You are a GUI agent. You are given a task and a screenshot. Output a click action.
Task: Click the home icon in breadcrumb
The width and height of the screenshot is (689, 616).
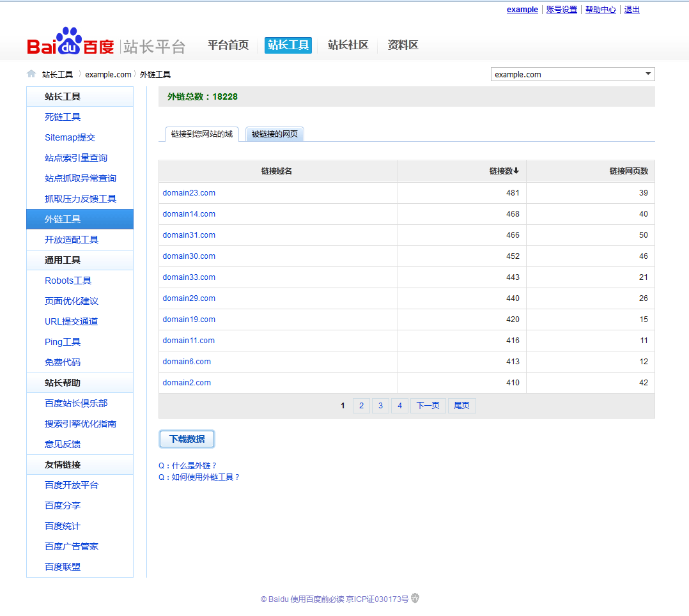coord(31,74)
